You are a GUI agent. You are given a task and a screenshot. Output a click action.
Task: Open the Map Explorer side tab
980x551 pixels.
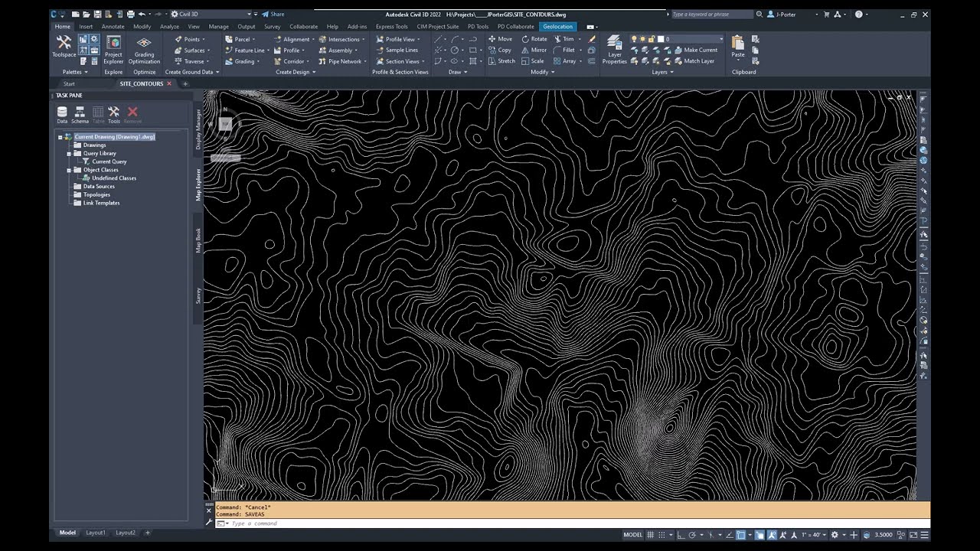(x=198, y=184)
